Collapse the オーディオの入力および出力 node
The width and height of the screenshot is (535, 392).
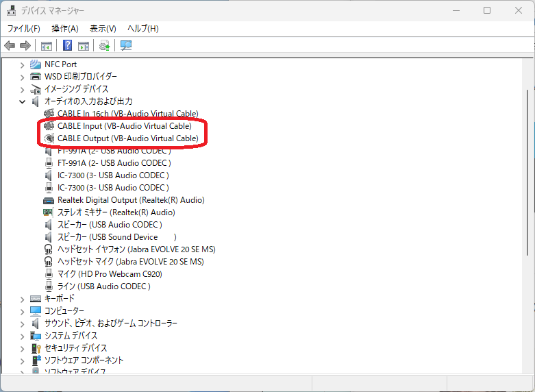22,101
